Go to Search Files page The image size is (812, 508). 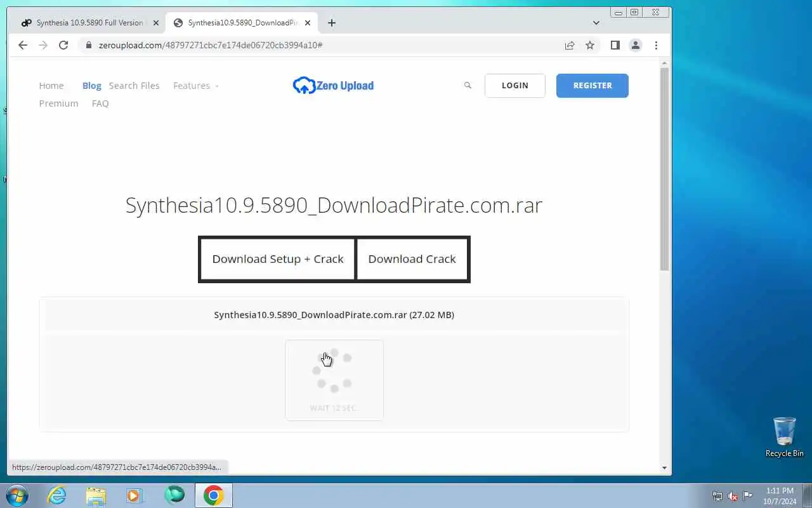134,86
